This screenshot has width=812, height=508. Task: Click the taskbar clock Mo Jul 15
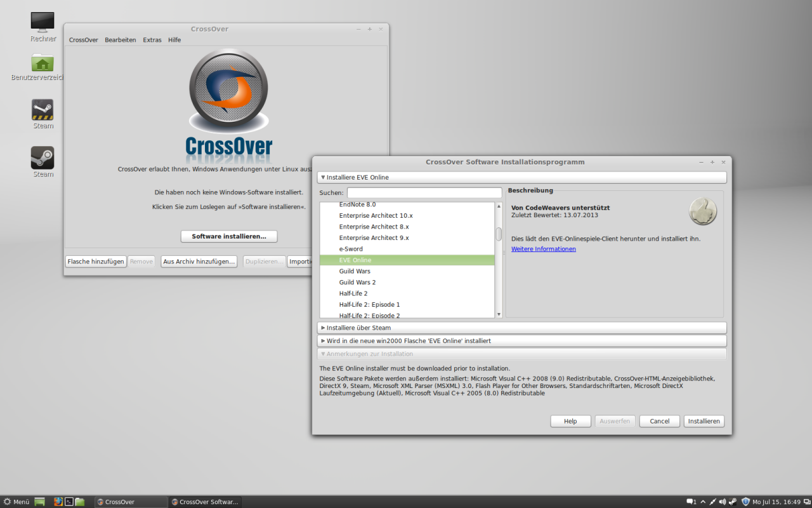tap(776, 502)
